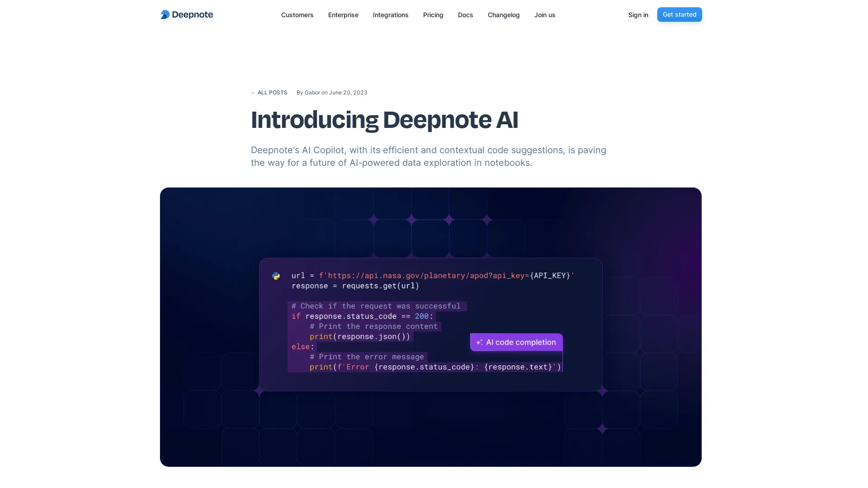The width and height of the screenshot is (868, 488).
Task: Click the 'response = requests.get(url)' code line
Action: point(355,286)
